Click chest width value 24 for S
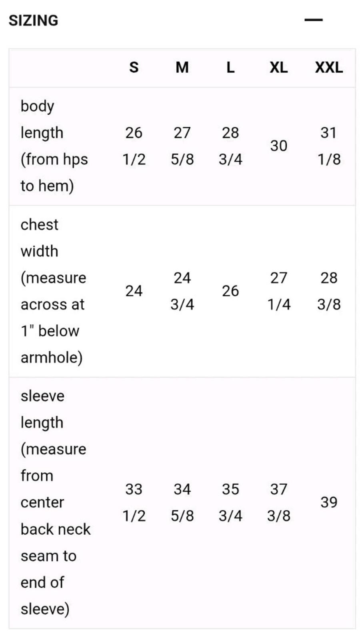The height and width of the screenshot is (640, 364). [x=134, y=291]
